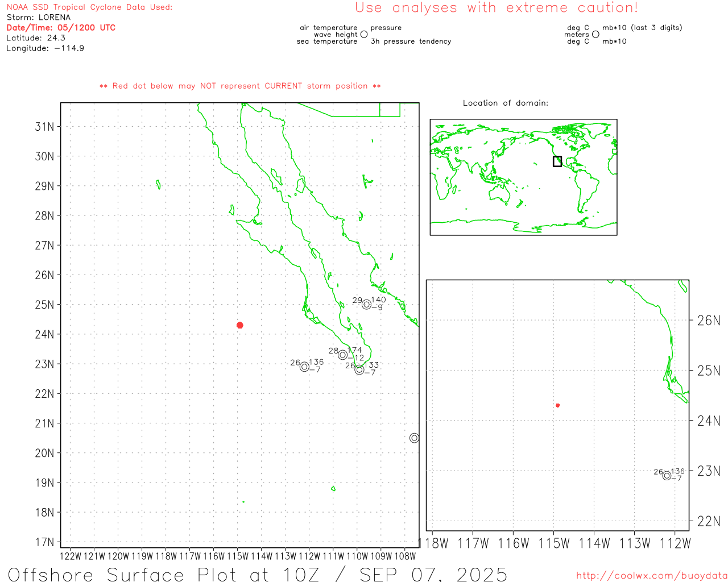Image resolution: width=728 pixels, height=582 pixels.
Task: Click the '31N' latitude label on main map
Action: coord(45,126)
